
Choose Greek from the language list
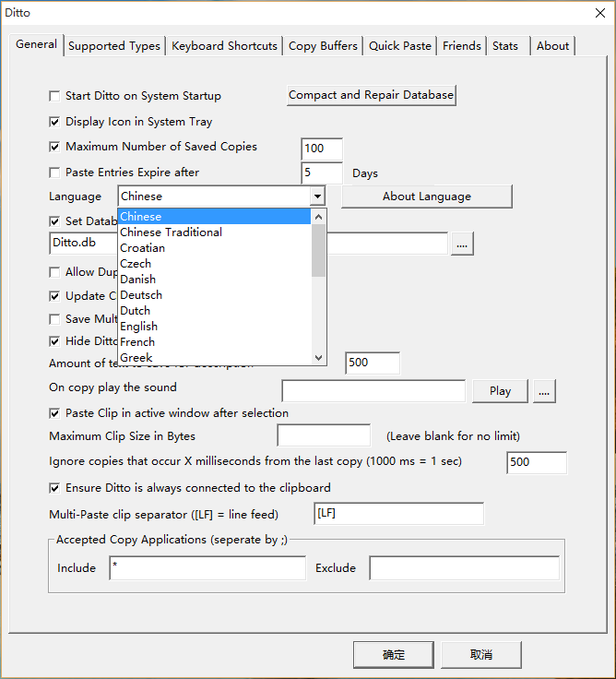215,357
